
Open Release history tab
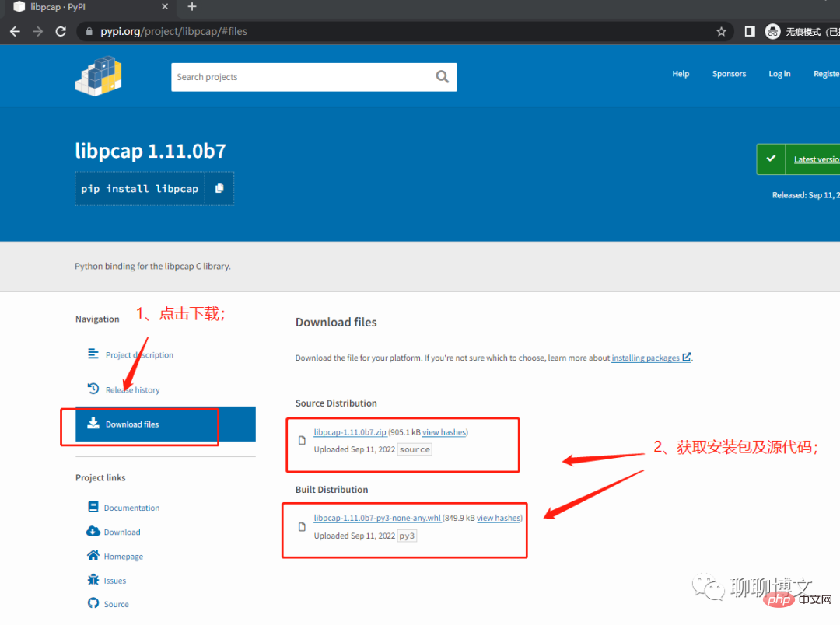click(x=132, y=390)
